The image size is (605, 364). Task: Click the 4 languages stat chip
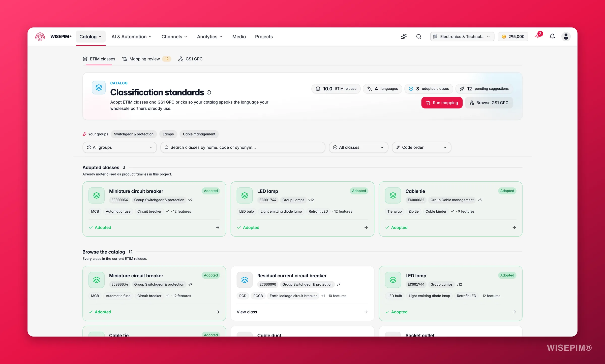[382, 89]
